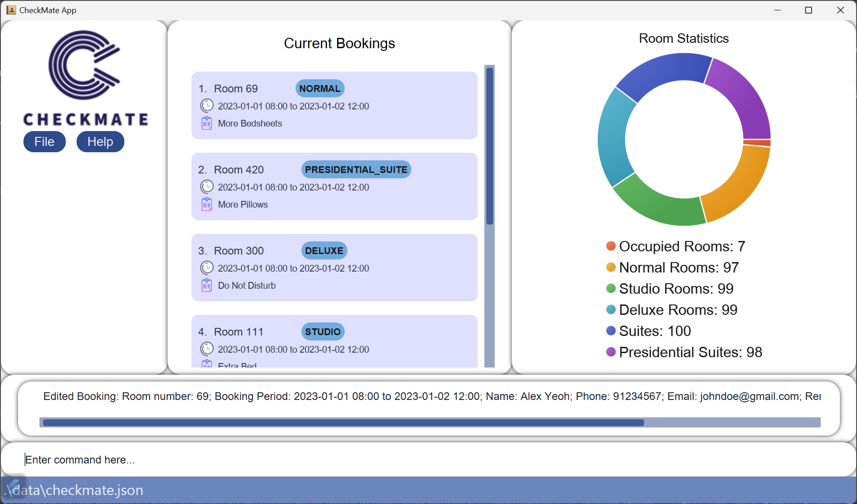Image resolution: width=857 pixels, height=504 pixels.
Task: Click the clipboard icon beside Do Not Disturb
Action: coord(207,285)
